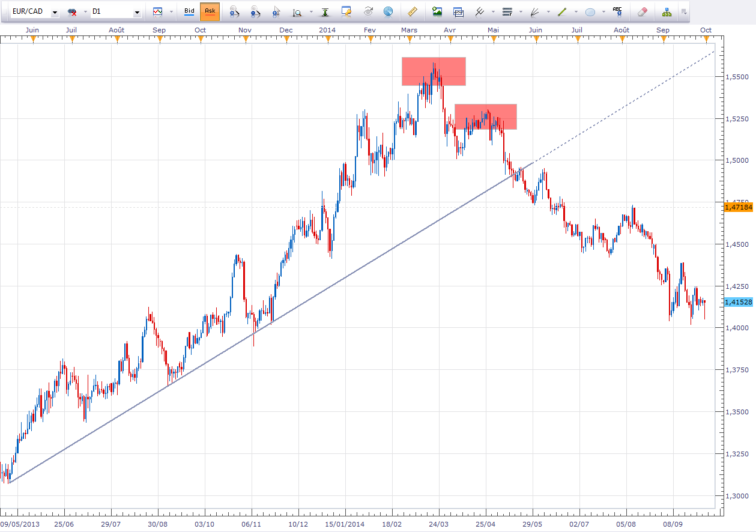
Task: Click the orange marker under Mars
Action: [409, 39]
